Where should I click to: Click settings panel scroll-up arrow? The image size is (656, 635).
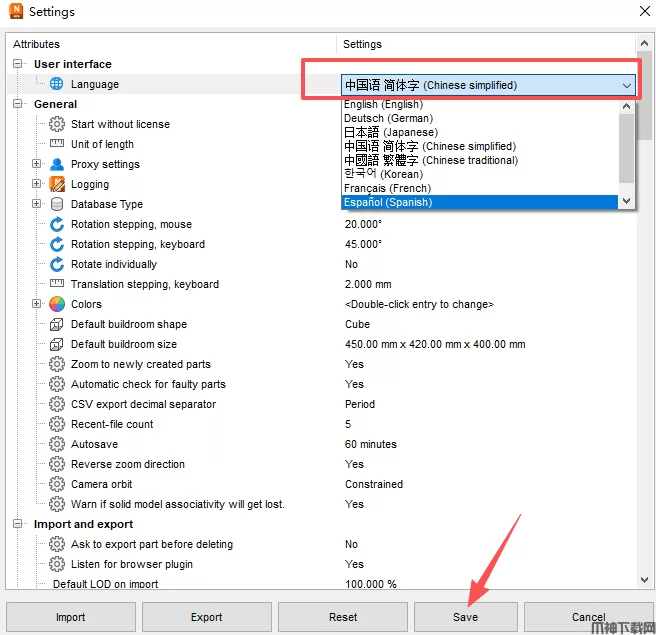click(644, 44)
